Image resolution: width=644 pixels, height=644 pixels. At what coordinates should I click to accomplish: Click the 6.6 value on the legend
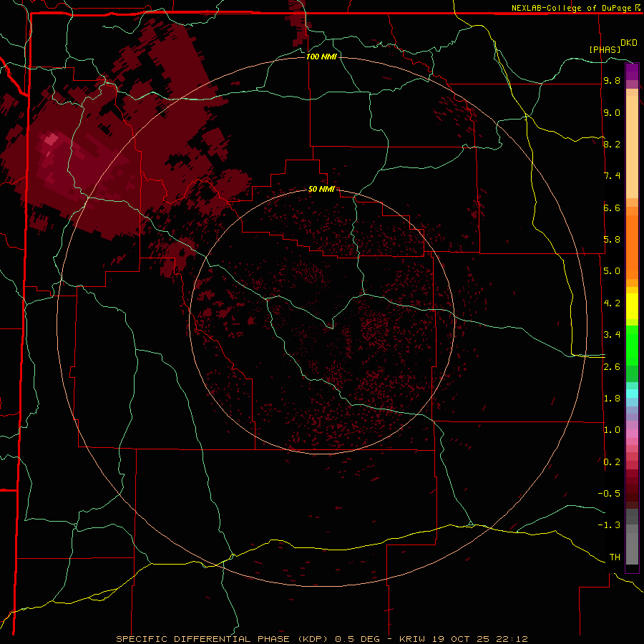point(612,208)
